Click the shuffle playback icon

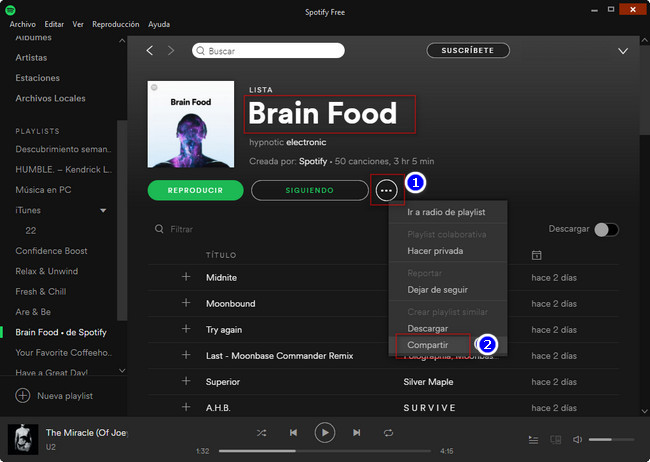pos(262,433)
